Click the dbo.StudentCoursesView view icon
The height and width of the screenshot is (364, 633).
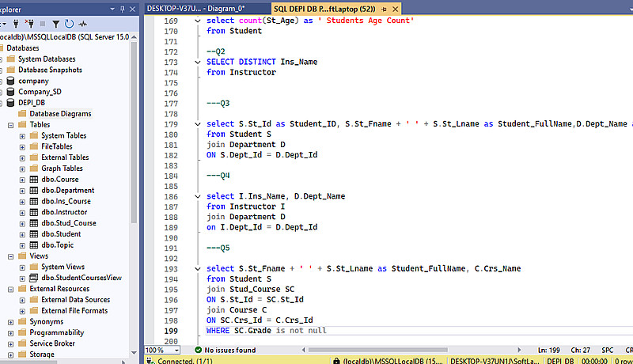pos(34,278)
